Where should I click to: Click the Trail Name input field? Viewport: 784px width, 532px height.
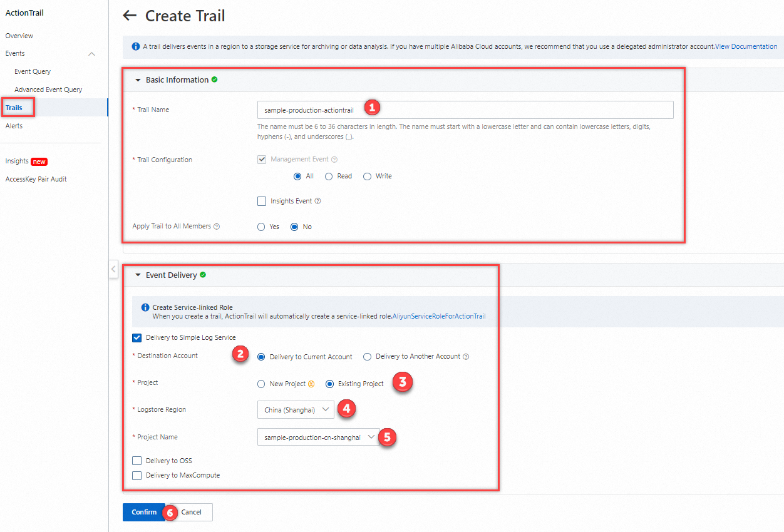(x=465, y=110)
